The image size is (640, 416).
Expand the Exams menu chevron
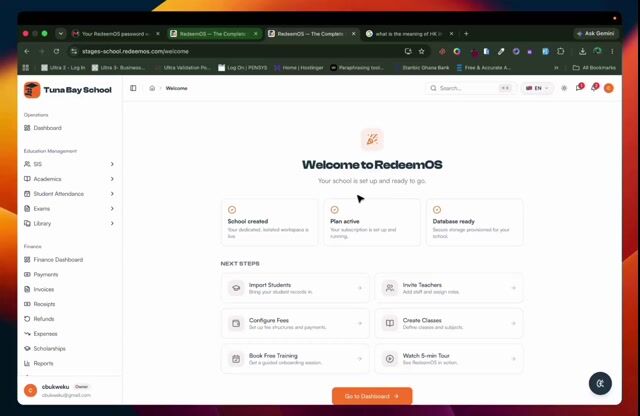[x=112, y=209]
